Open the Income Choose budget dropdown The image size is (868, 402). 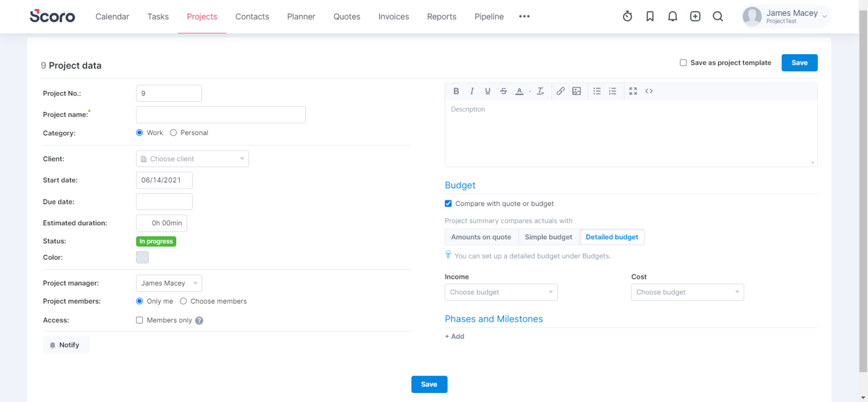coord(501,292)
